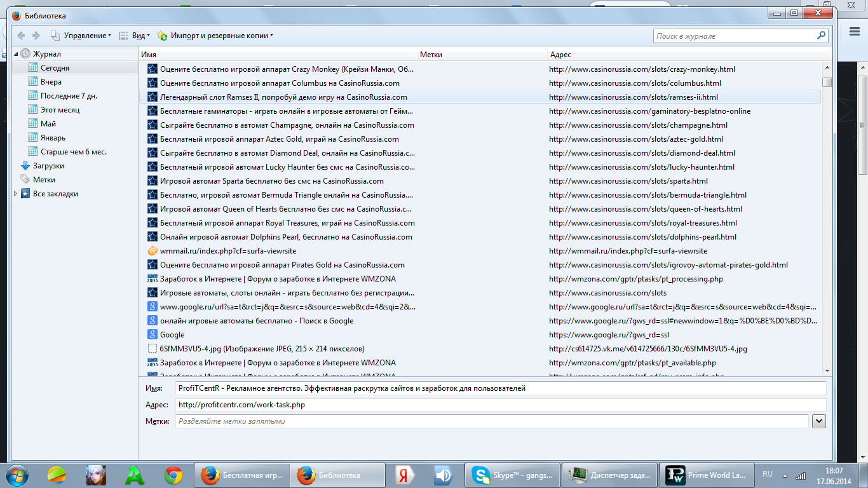
Task: Go back with the left arrow button
Action: pyautogui.click(x=21, y=36)
